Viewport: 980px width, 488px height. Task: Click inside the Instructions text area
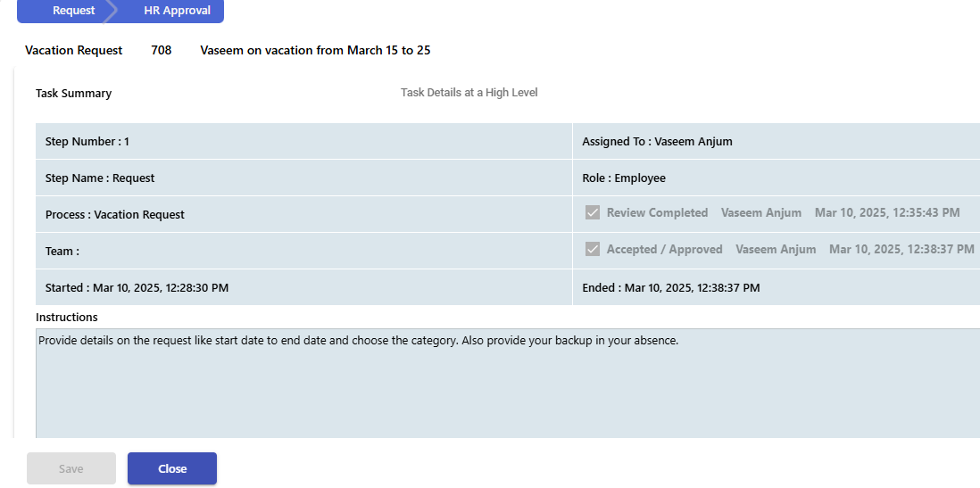pyautogui.click(x=508, y=383)
